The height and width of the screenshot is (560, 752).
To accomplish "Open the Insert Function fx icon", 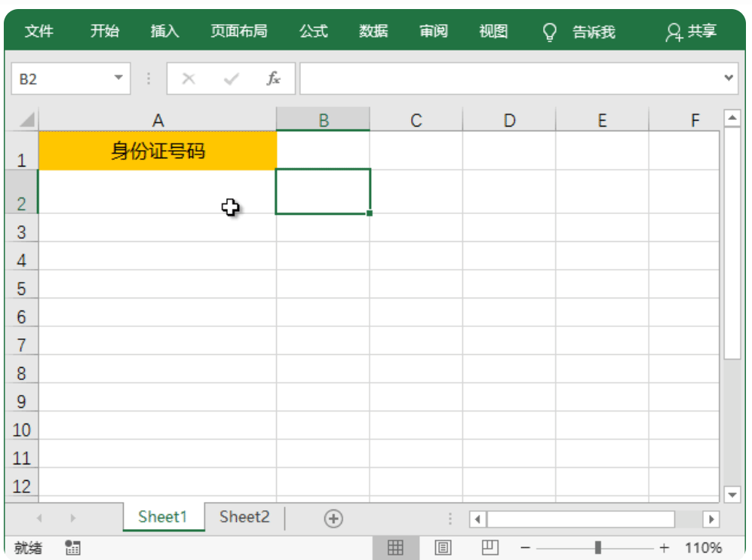I will point(273,78).
